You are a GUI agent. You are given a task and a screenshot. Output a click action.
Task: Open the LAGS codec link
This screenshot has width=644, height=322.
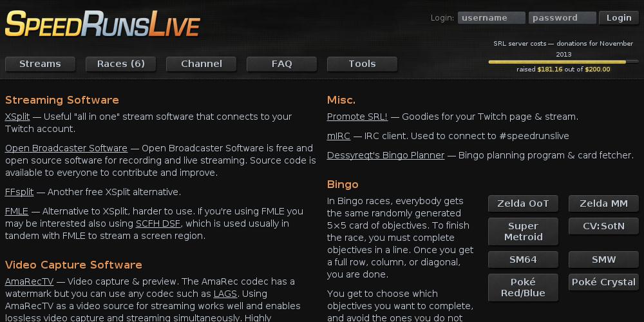click(x=225, y=294)
